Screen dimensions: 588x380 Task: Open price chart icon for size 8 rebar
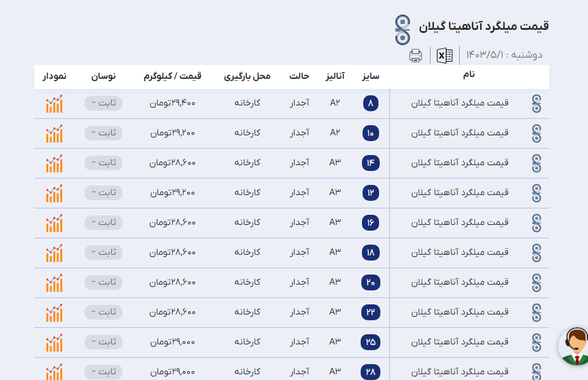54,104
